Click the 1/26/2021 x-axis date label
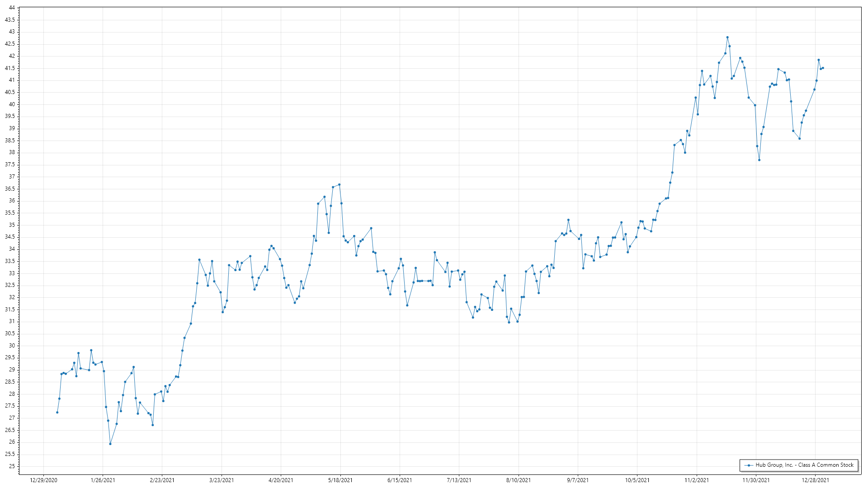 (103, 480)
